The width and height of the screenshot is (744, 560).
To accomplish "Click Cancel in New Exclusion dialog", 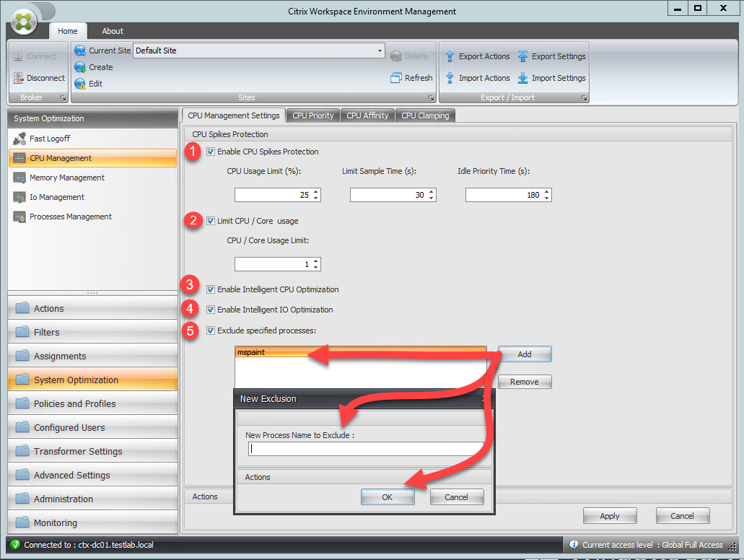I will [456, 497].
